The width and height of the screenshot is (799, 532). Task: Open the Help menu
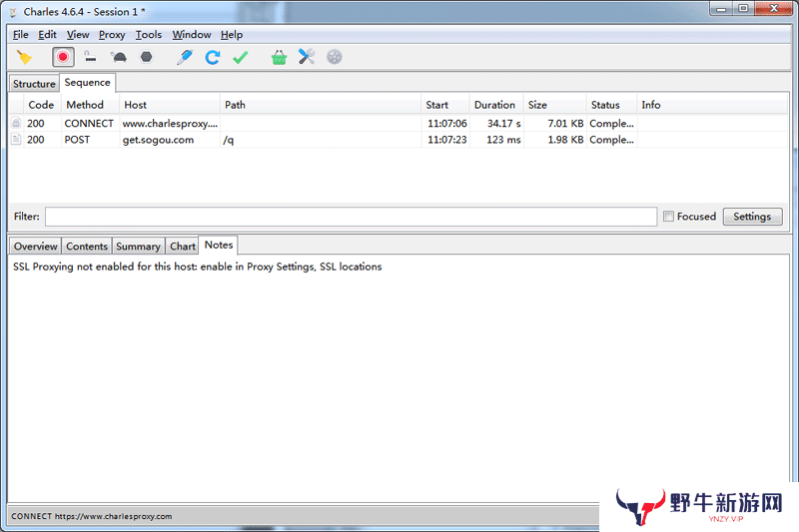pyautogui.click(x=232, y=35)
